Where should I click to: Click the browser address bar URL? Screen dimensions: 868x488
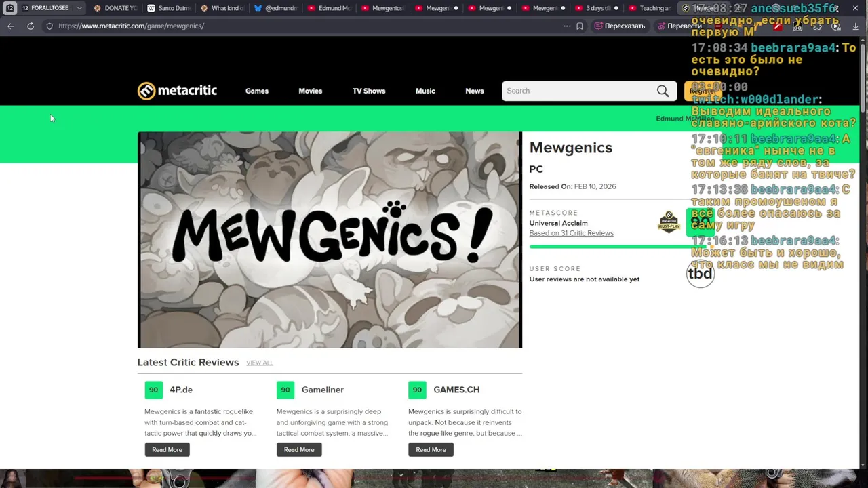click(x=131, y=26)
